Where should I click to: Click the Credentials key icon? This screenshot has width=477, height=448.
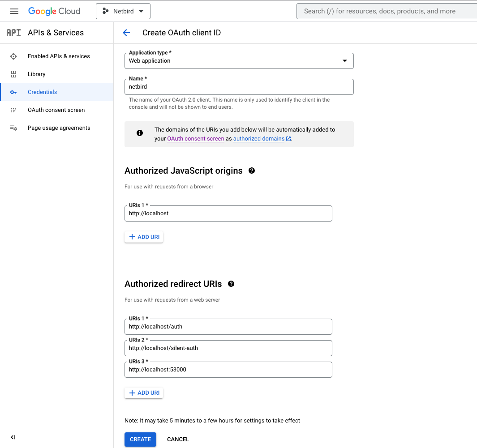point(13,92)
